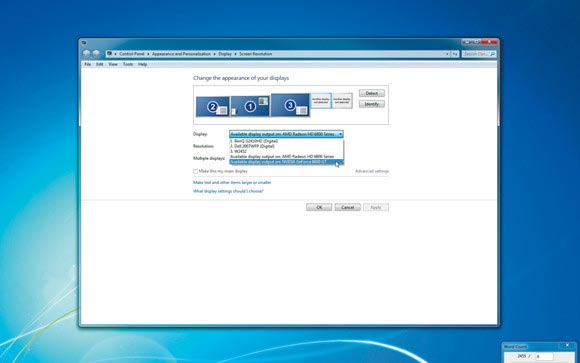
Task: Click the address bar location icon
Action: click(109, 54)
